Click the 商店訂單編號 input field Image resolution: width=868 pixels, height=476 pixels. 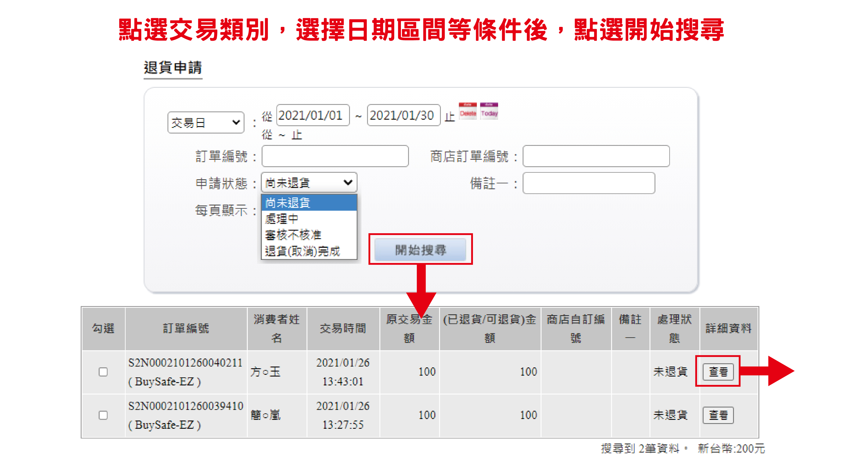(x=596, y=156)
